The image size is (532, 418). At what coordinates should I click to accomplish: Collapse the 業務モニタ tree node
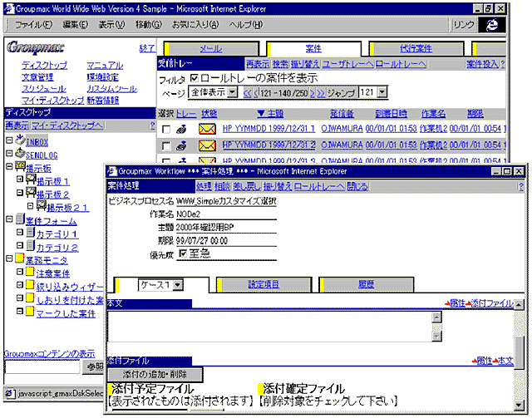[x=9, y=259]
